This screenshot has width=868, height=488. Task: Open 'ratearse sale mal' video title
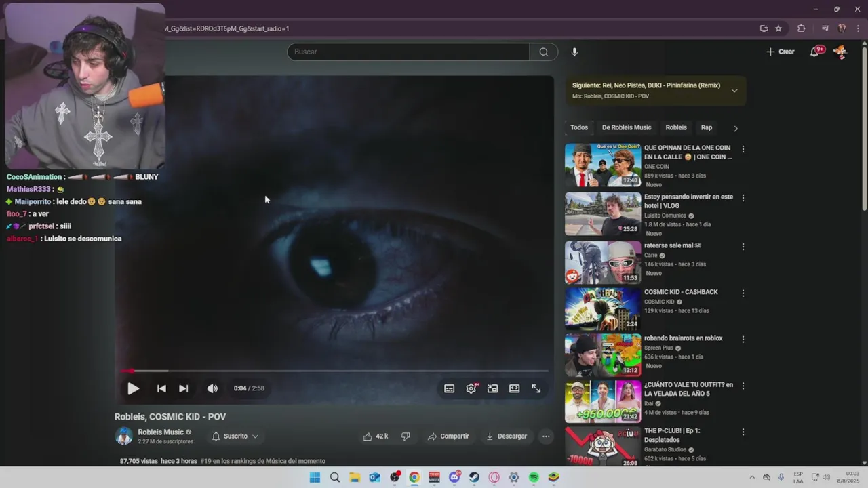pos(672,245)
